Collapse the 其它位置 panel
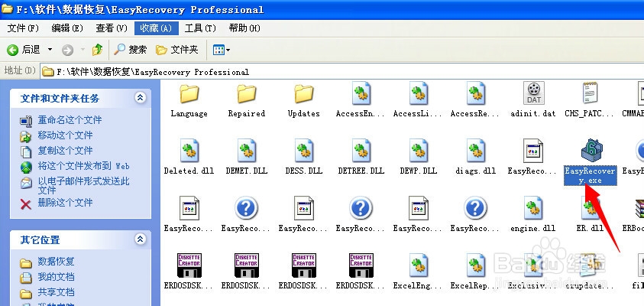Screen dimensions: 644x306 tap(141, 239)
